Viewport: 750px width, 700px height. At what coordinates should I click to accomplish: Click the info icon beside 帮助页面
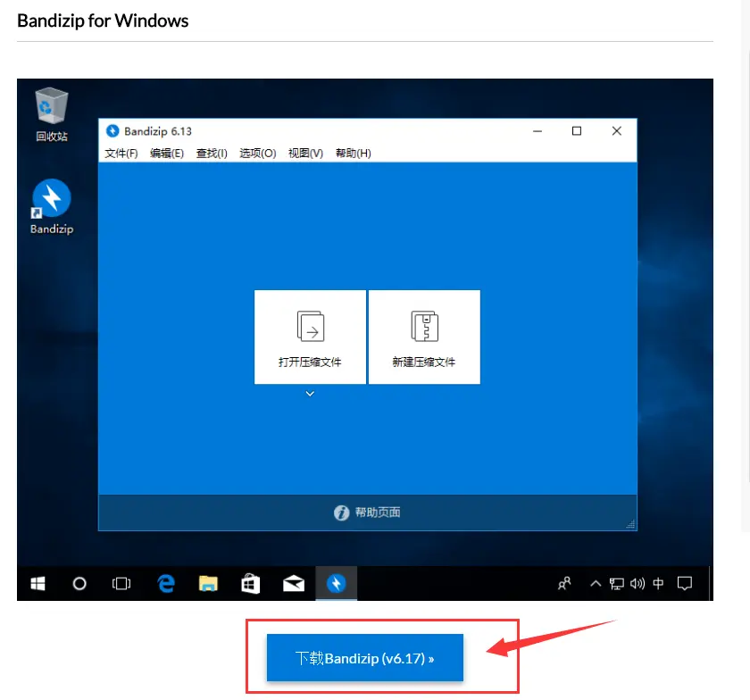coord(341,512)
